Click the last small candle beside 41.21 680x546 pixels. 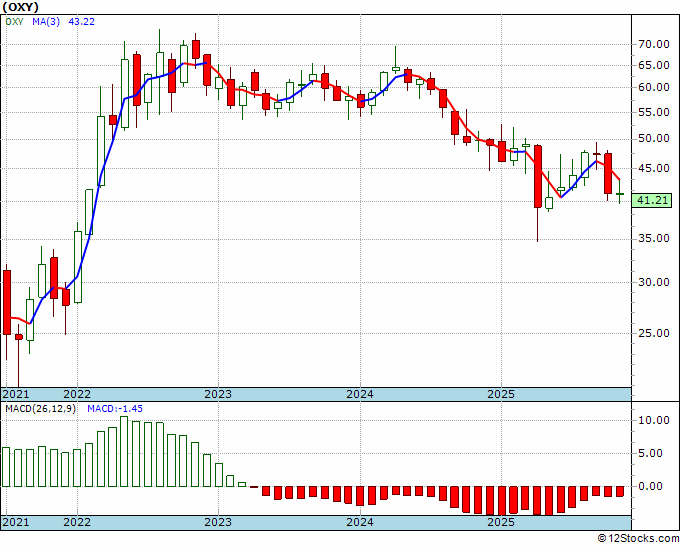click(x=620, y=193)
